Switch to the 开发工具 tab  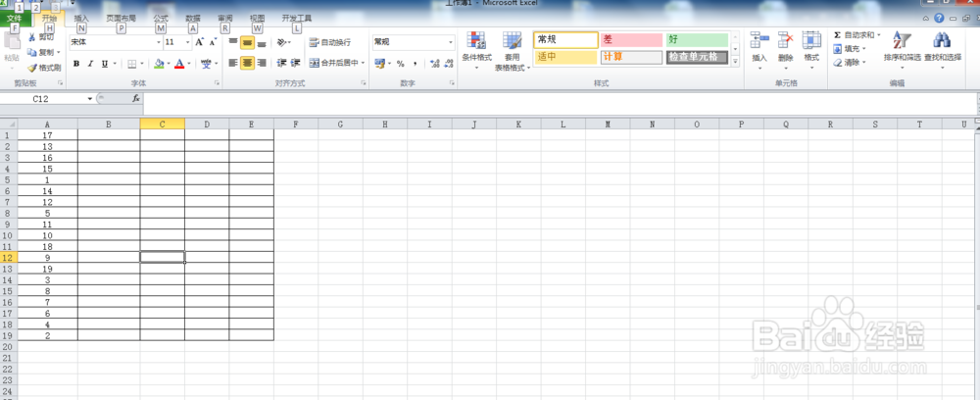pos(296,19)
